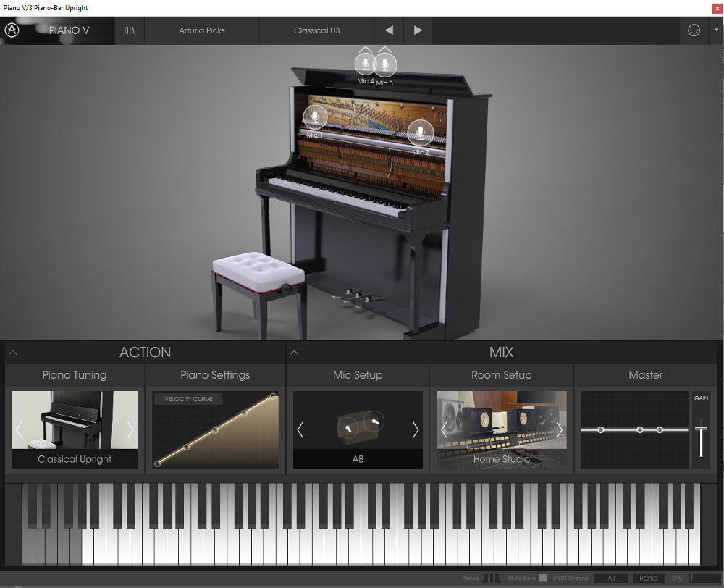This screenshot has height=588, width=724.
Task: Open the Piano Settings tab
Action: 215,375
